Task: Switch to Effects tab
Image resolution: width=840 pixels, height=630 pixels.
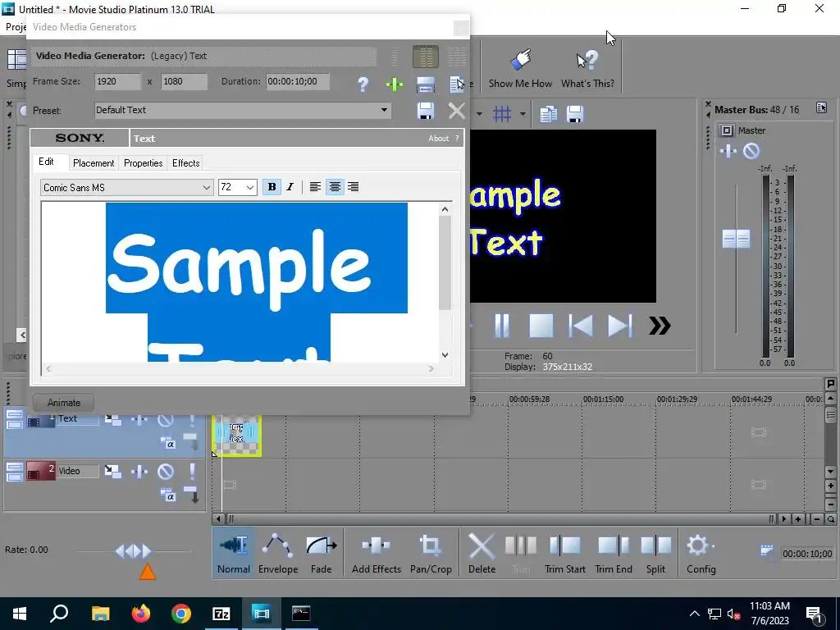Action: (x=186, y=163)
